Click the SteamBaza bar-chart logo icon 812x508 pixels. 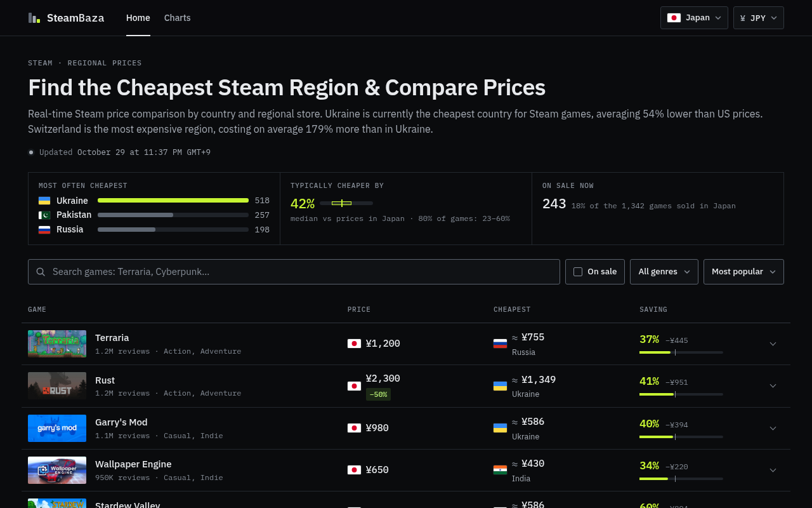click(34, 18)
